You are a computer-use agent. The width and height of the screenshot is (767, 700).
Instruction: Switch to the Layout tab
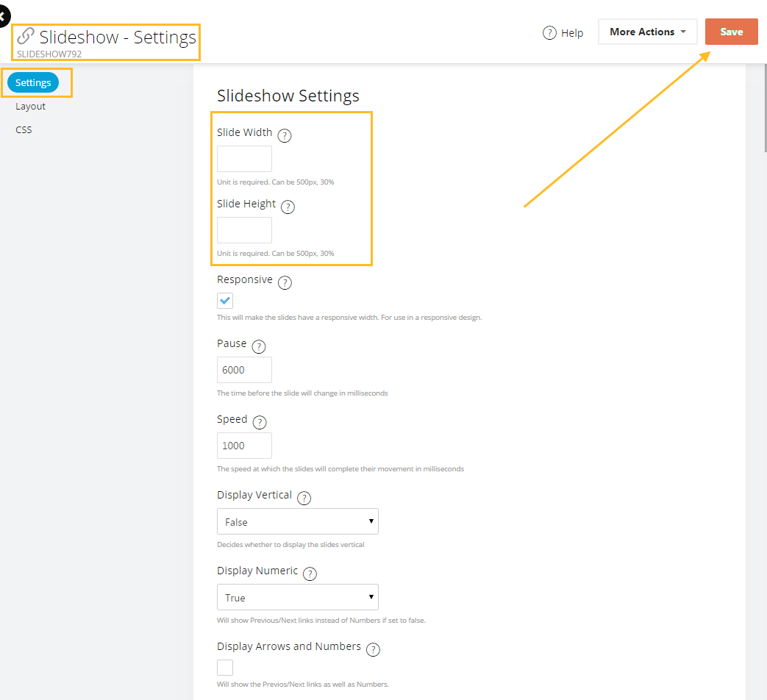30,106
